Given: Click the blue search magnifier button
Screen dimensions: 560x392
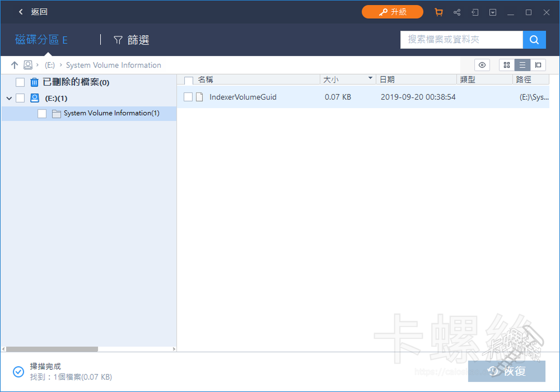Looking at the screenshot, I should [534, 40].
